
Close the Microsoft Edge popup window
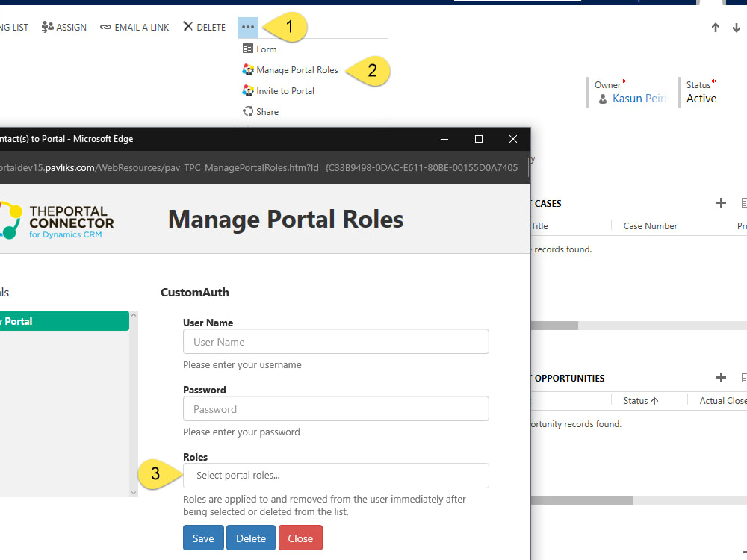tap(512, 139)
